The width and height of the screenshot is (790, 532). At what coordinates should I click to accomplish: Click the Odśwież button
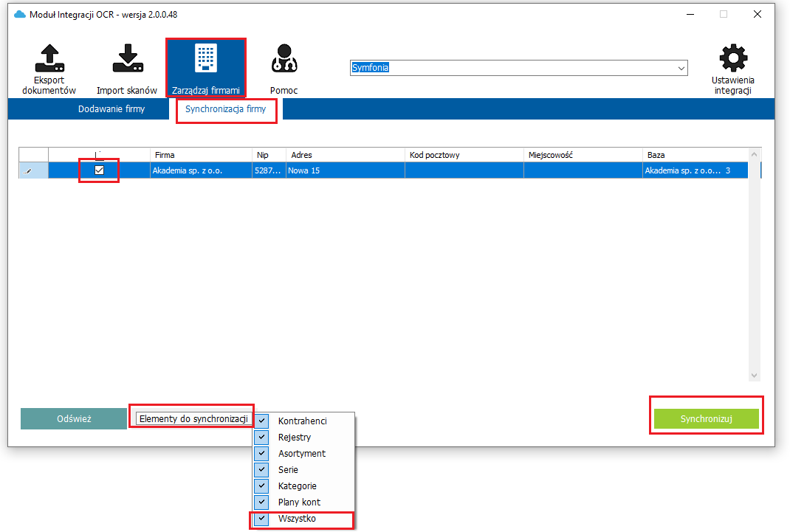coord(74,419)
